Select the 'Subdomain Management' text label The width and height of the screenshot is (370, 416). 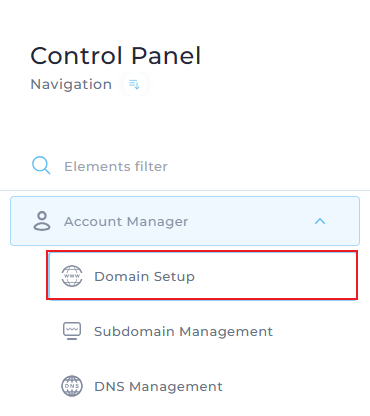point(183,331)
